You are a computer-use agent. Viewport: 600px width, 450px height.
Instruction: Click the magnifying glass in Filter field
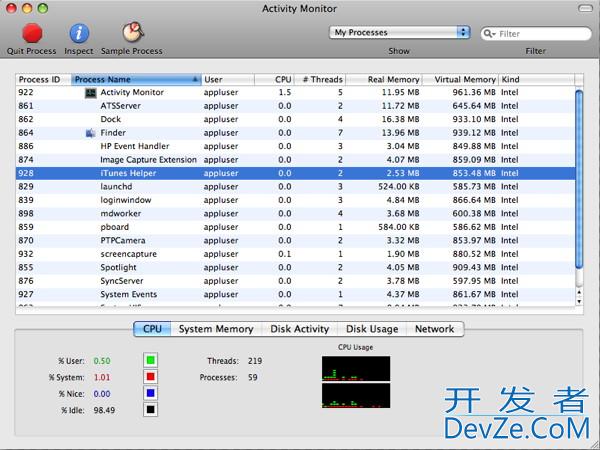point(489,34)
